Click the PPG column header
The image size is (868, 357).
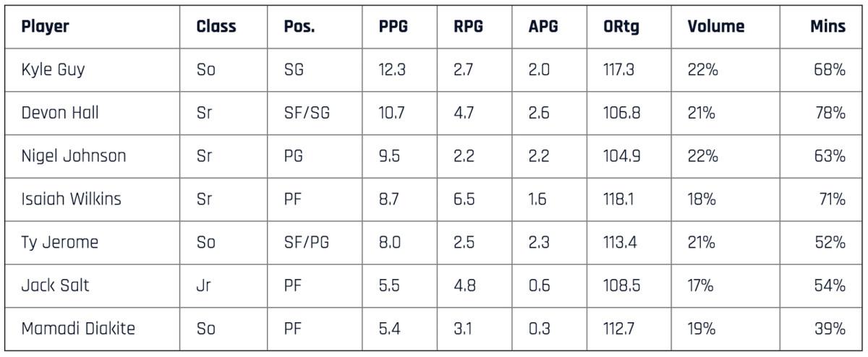pyautogui.click(x=393, y=27)
